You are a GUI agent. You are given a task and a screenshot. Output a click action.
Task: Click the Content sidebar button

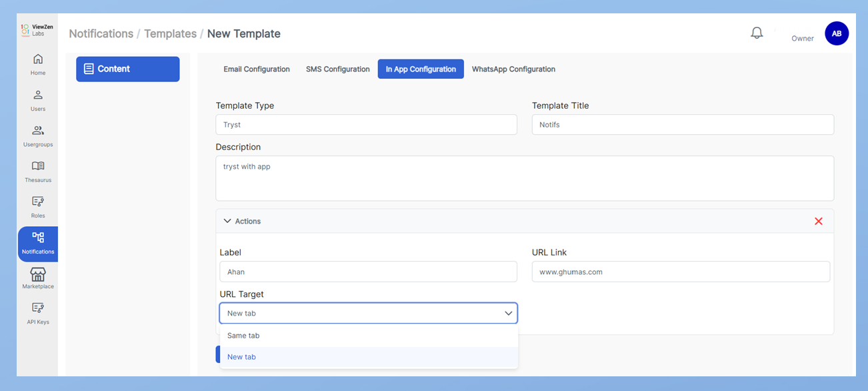pos(127,69)
